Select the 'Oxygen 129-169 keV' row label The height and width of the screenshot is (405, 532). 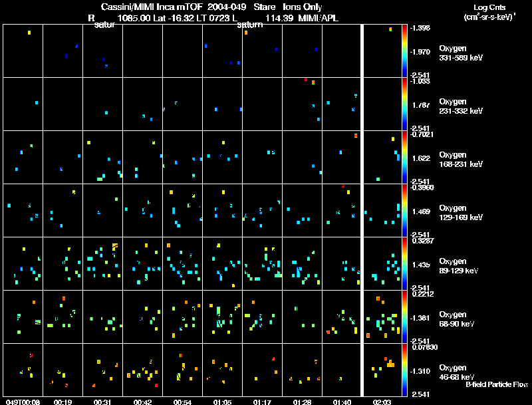[461, 213]
